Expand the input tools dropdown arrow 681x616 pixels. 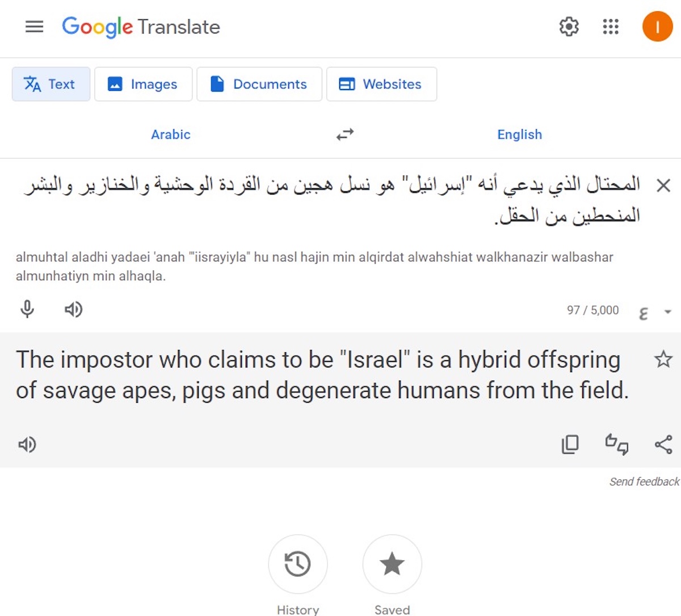[668, 311]
